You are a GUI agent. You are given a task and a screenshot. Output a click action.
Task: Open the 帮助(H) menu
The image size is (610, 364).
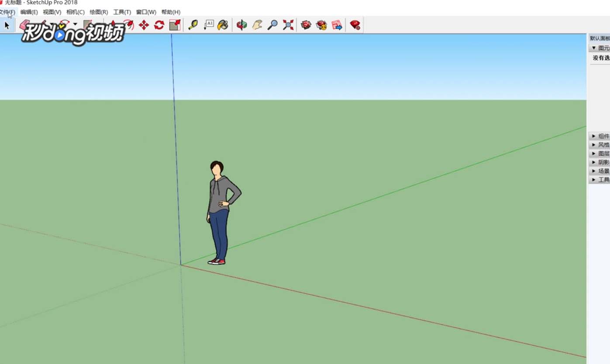coord(171,12)
